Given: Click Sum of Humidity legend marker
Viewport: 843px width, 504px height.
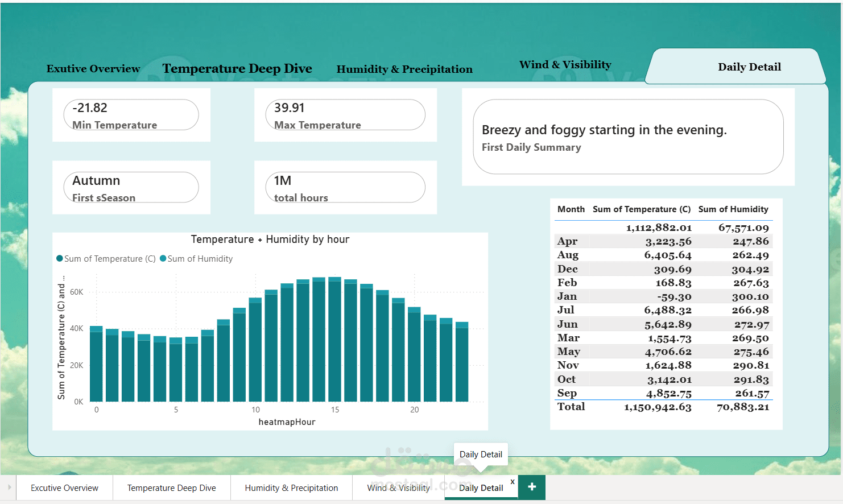Looking at the screenshot, I should (x=163, y=258).
